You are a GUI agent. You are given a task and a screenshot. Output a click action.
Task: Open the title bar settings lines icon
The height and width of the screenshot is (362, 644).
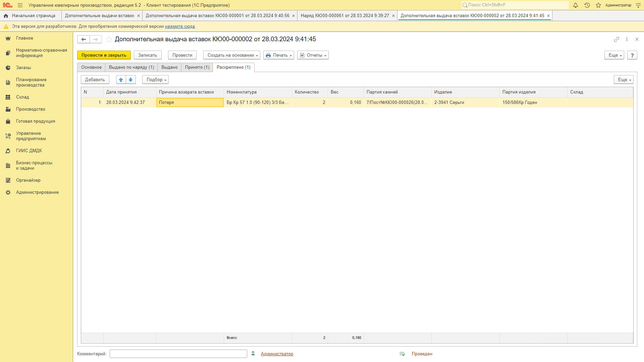[638, 5]
